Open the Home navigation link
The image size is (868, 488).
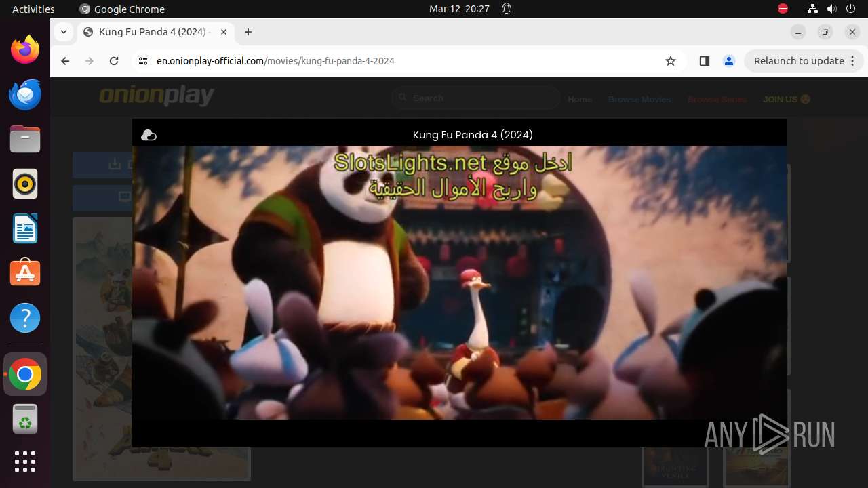[580, 99]
